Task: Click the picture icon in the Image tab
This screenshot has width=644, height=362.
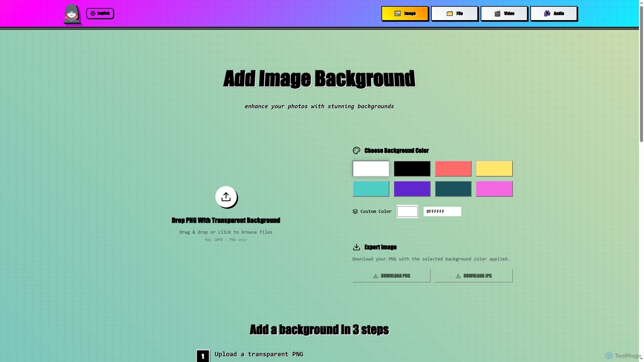Action: (x=397, y=14)
